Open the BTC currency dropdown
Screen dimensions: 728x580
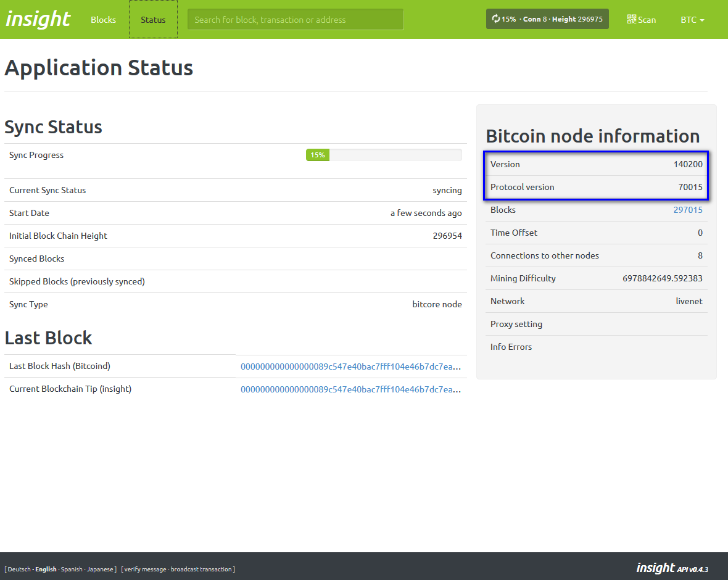pos(692,19)
